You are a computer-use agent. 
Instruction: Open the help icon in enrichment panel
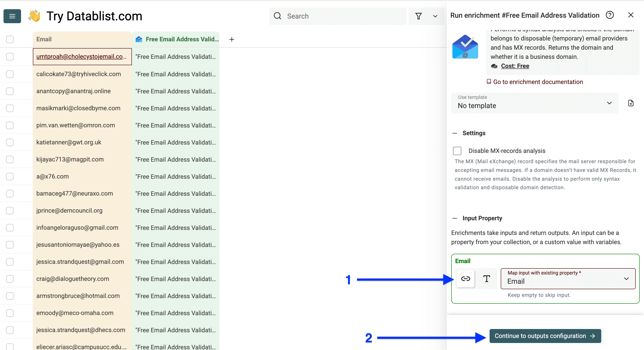[x=610, y=15]
